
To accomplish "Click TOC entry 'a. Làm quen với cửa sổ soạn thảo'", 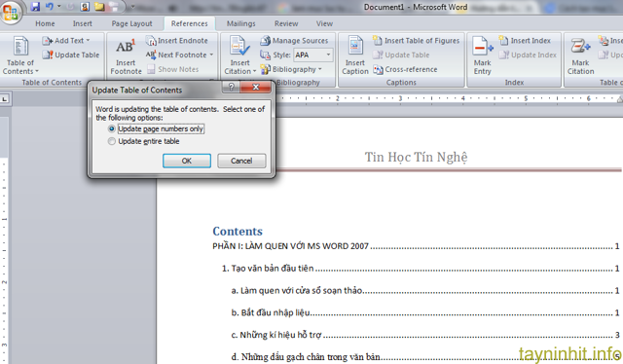I will (x=296, y=290).
